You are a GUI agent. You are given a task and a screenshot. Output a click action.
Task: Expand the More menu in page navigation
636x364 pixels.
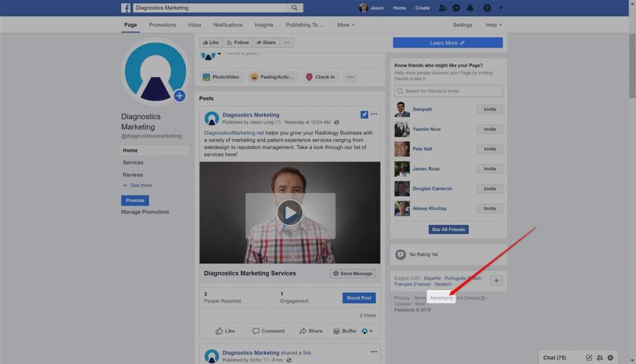345,25
